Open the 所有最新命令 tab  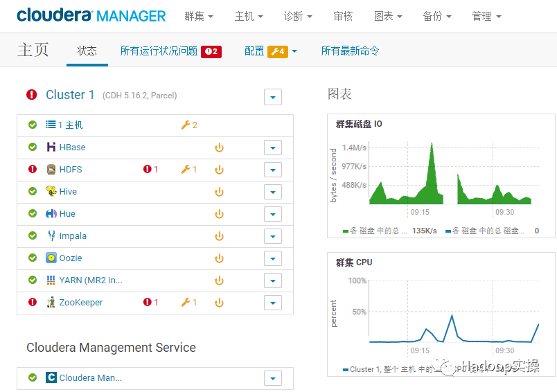click(350, 51)
